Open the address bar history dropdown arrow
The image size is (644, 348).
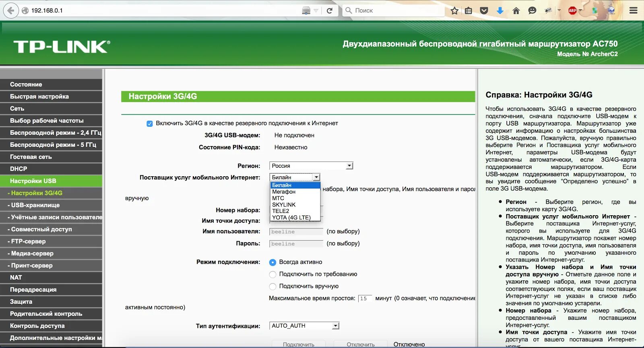click(x=316, y=10)
